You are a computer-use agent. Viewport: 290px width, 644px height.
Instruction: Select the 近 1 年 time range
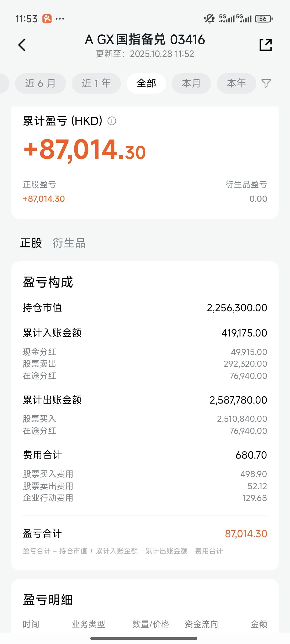click(96, 83)
